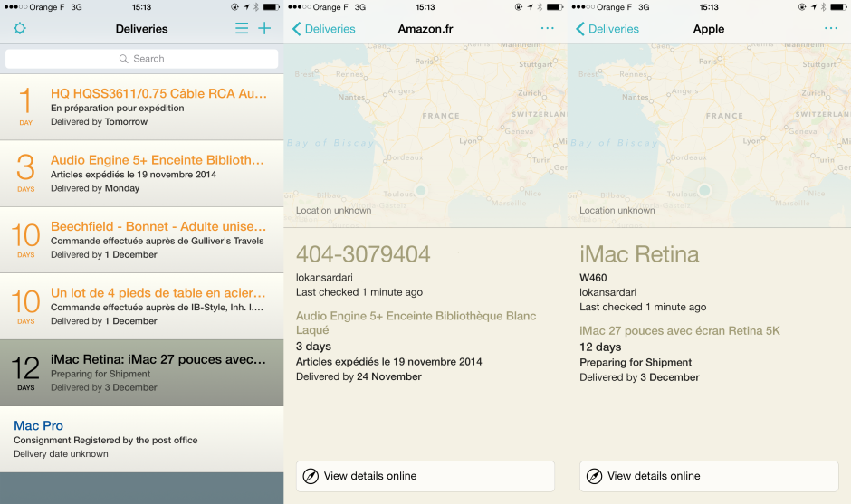Tap search magnifier icon
Image resolution: width=851 pixels, height=504 pixels.
coord(124,59)
